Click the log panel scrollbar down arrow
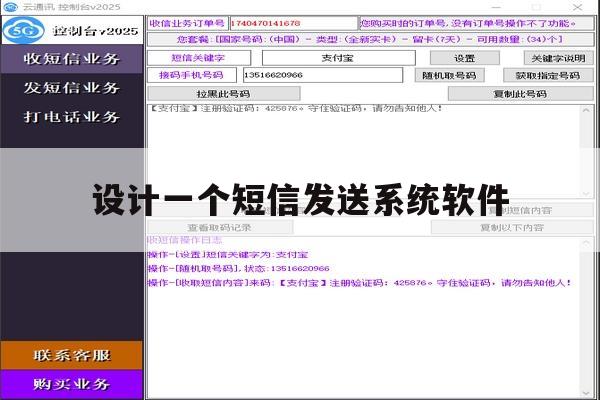The image size is (600, 400). (586, 393)
